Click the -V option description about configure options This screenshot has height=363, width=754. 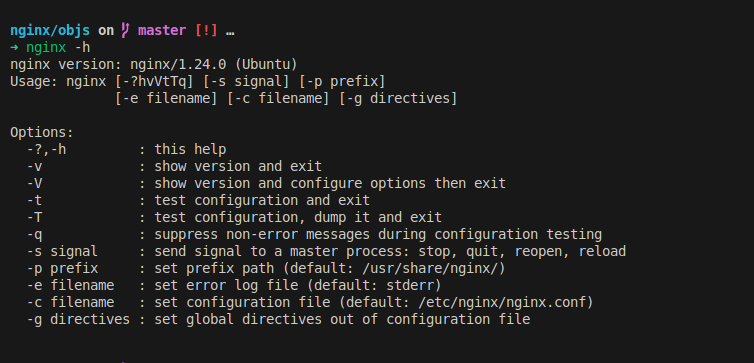point(330,184)
